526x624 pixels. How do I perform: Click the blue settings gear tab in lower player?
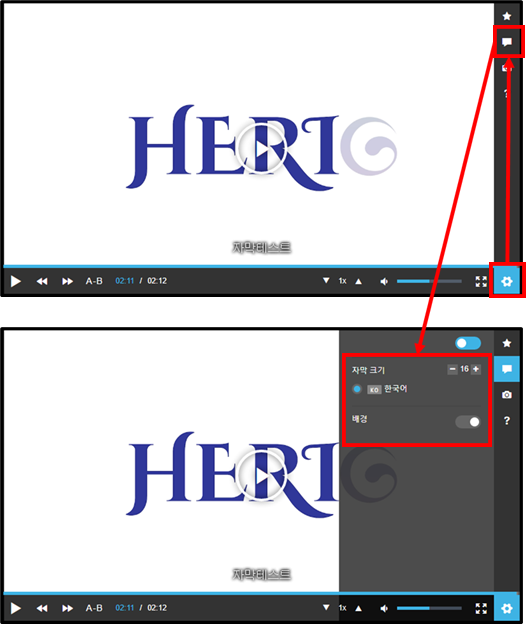coord(507,608)
